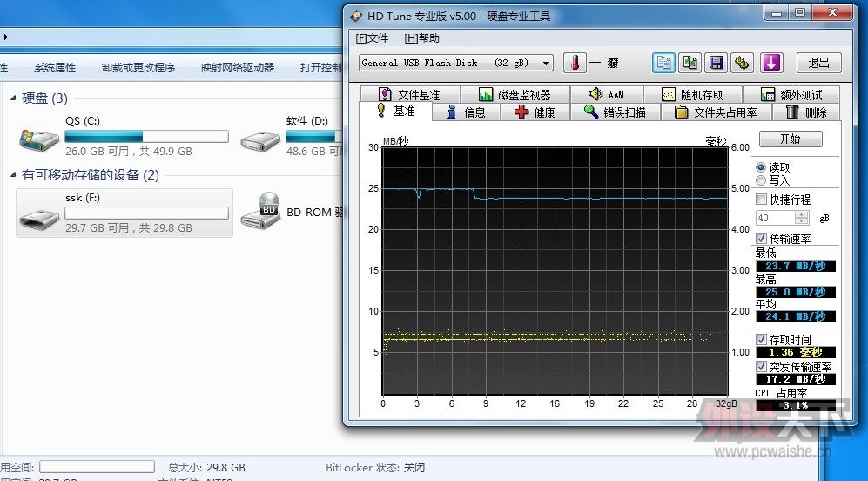
Task: Switch to the 随机存取 tab
Action: point(692,95)
